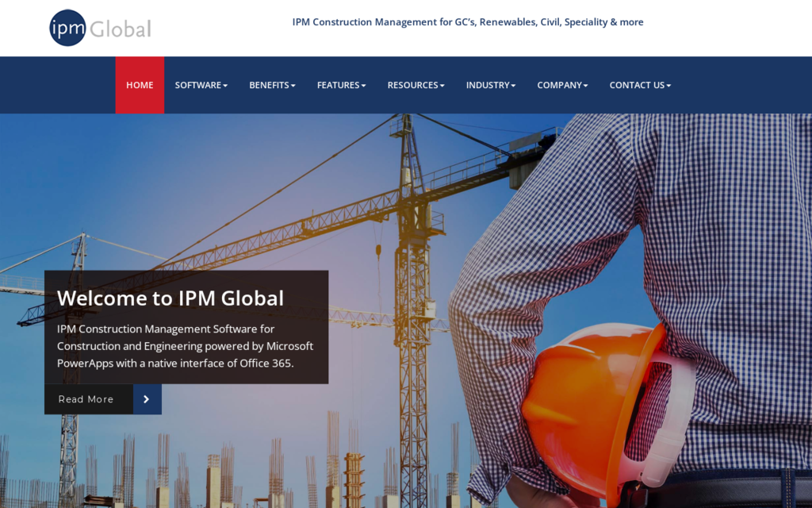Expand the caret next to FEATURES
812x508 pixels.
pyautogui.click(x=363, y=86)
